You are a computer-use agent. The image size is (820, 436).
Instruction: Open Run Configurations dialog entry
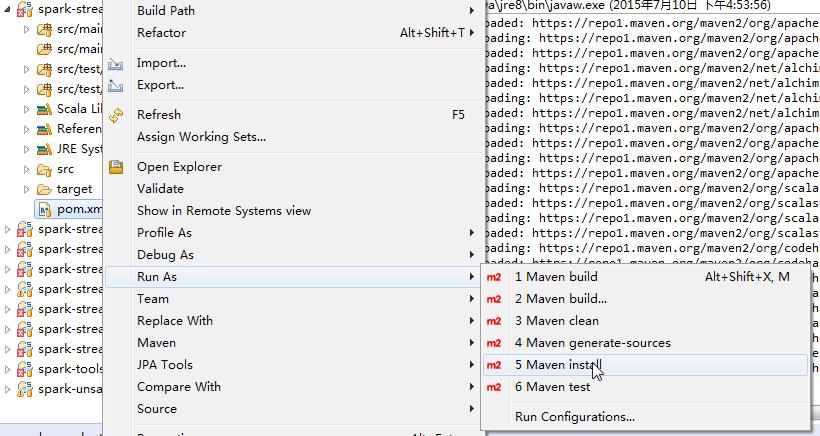click(x=574, y=417)
